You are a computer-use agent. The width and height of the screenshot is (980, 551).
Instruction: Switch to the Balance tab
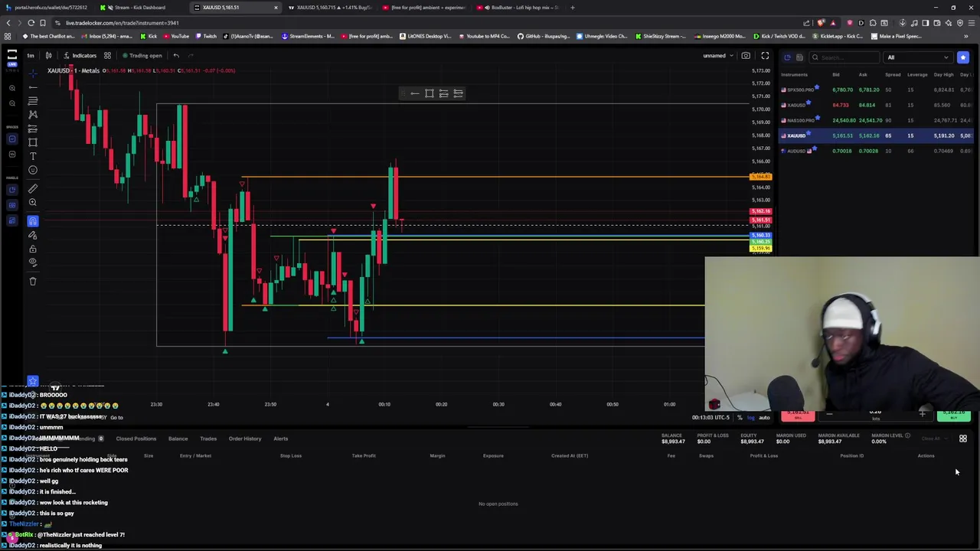(178, 439)
